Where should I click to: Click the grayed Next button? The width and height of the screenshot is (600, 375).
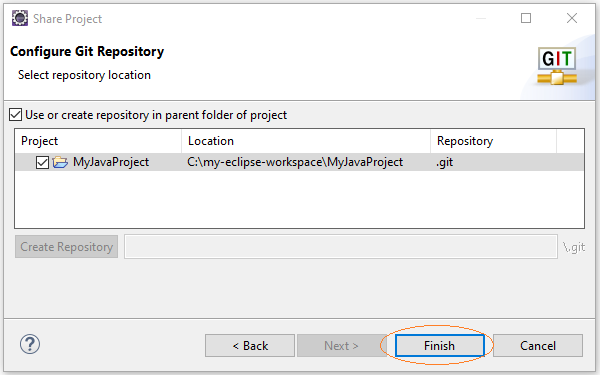341,346
